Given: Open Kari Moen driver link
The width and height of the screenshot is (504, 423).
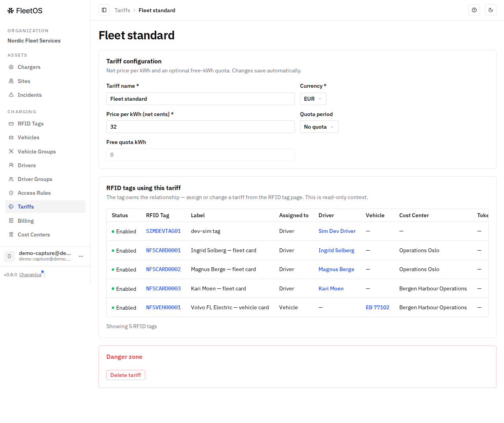Looking at the screenshot, I should tap(331, 288).
